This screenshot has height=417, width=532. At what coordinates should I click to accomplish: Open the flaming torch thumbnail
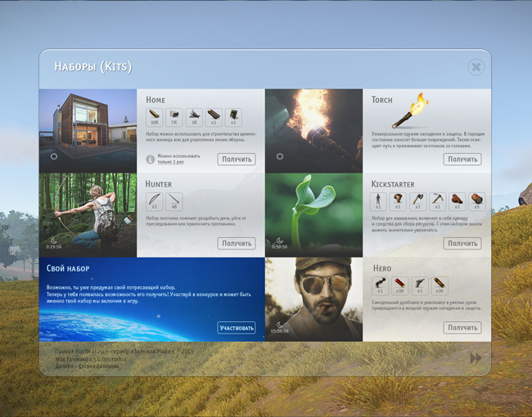(313, 131)
